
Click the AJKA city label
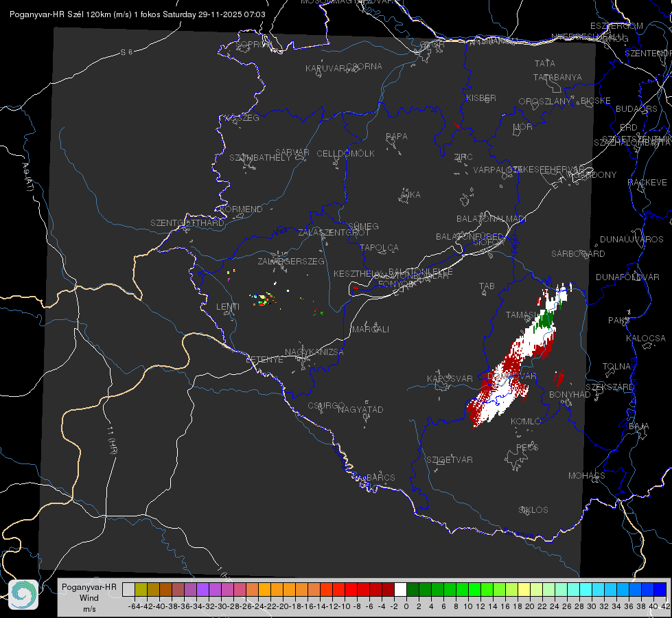[410, 195]
